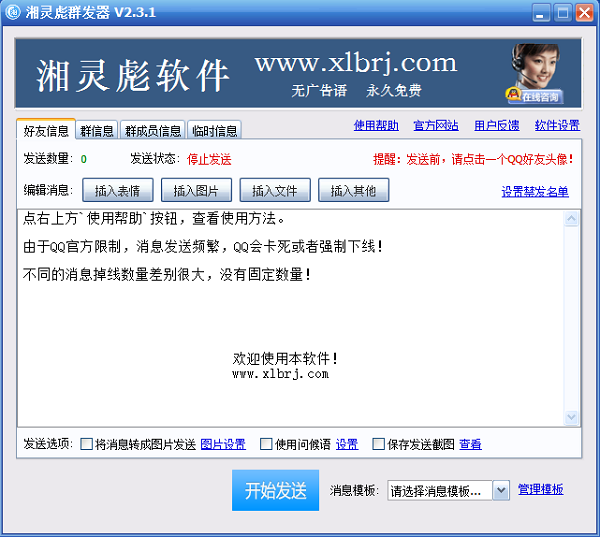
Task: Switch to the 群信息 tab
Action: 97,130
